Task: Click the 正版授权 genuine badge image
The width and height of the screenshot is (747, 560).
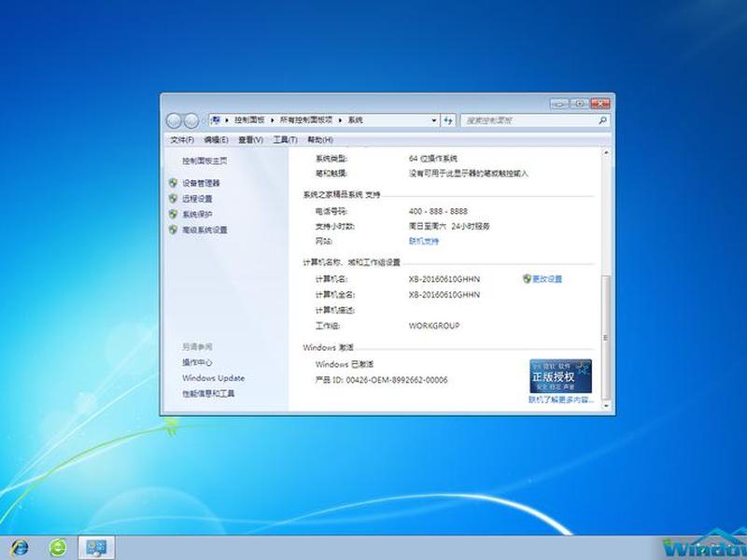Action: point(561,376)
